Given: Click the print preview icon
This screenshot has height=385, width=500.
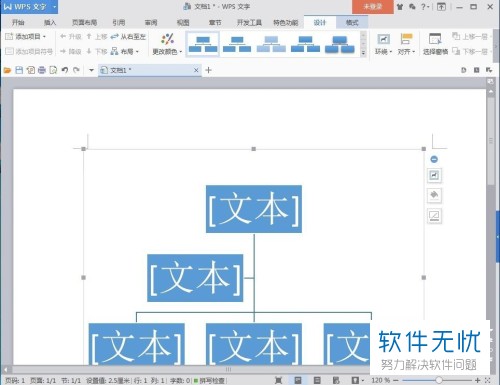Looking at the screenshot, I should pos(53,70).
